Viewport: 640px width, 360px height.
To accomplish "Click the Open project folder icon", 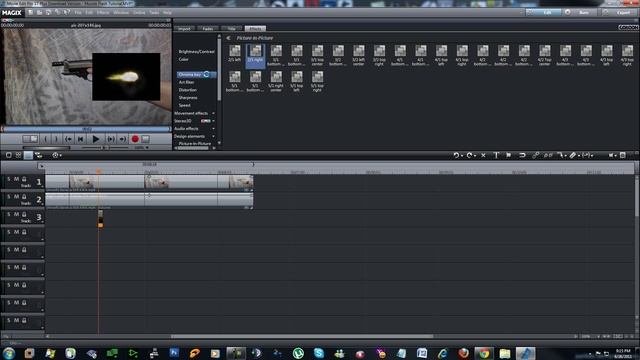I will [x=40, y=12].
